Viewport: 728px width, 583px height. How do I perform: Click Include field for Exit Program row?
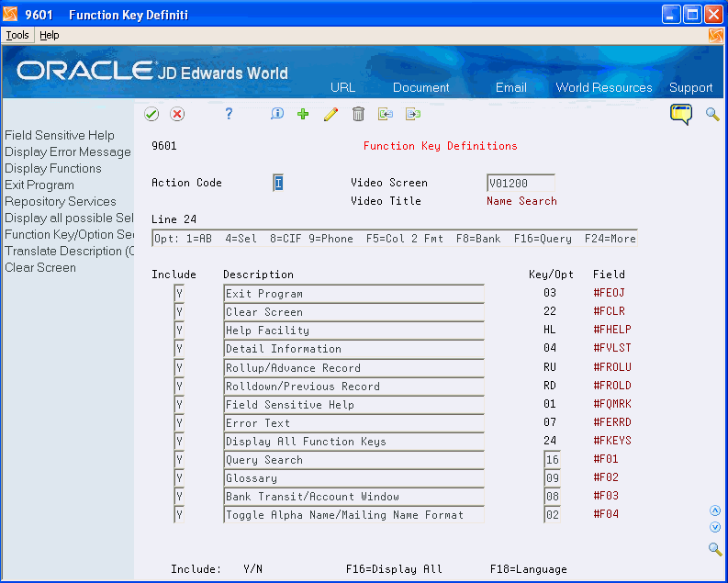179,294
